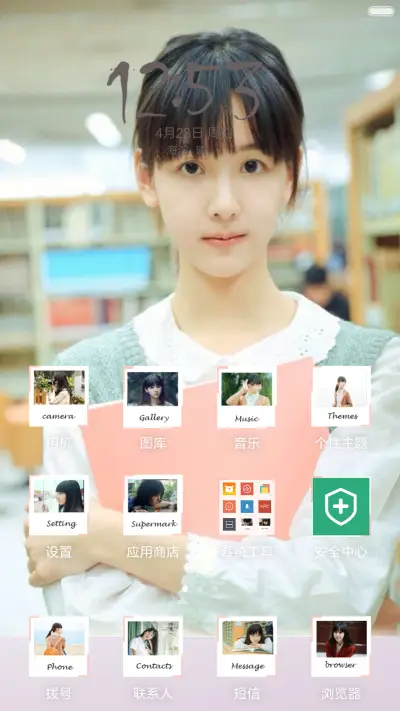Screen dimensions: 400x711
Task: Tap the 联系人 label text
Action: point(153,693)
